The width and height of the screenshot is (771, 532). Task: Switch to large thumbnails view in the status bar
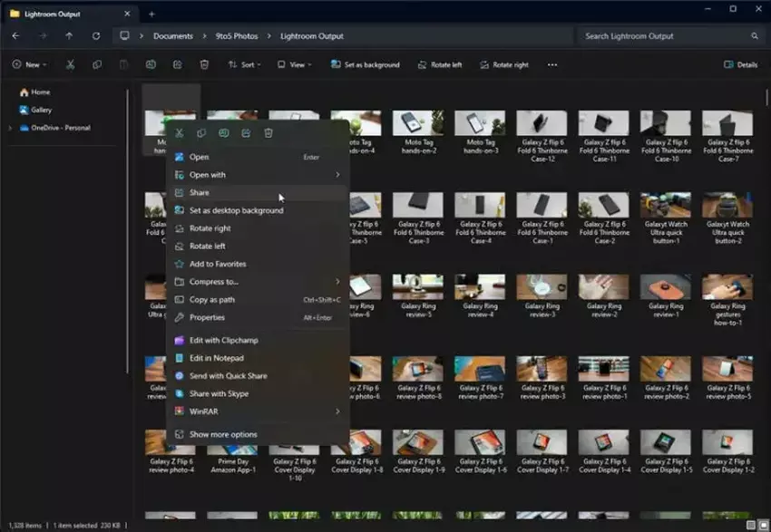pyautogui.click(x=763, y=525)
